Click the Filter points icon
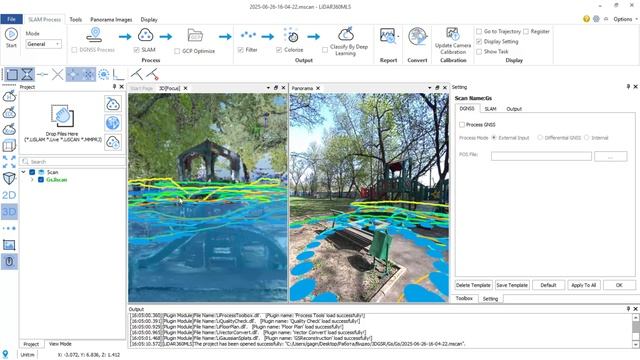Image resolution: width=640 pixels, height=360 pixels. click(248, 36)
